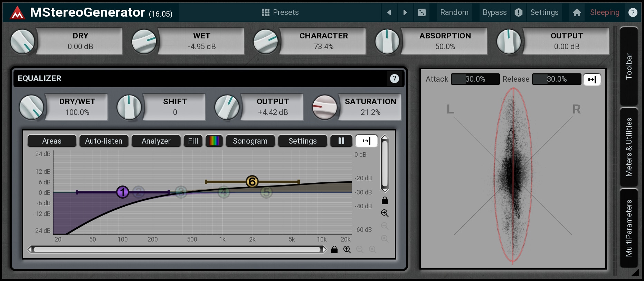Load the next preset arrow
Screen dimensions: 644x281
click(405, 12)
